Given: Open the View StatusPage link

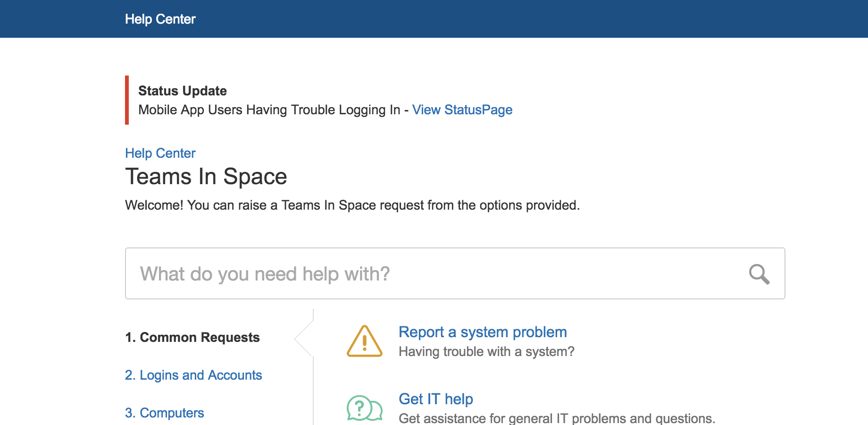Looking at the screenshot, I should (462, 110).
